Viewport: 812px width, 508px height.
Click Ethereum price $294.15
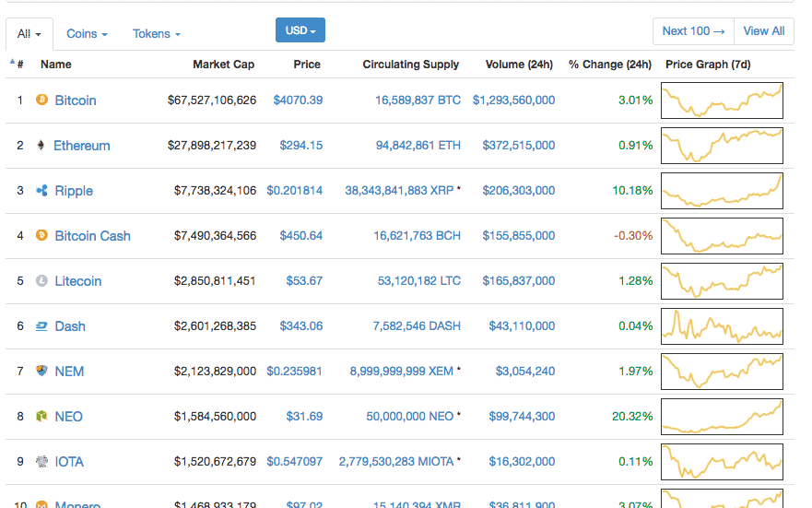pyautogui.click(x=300, y=145)
